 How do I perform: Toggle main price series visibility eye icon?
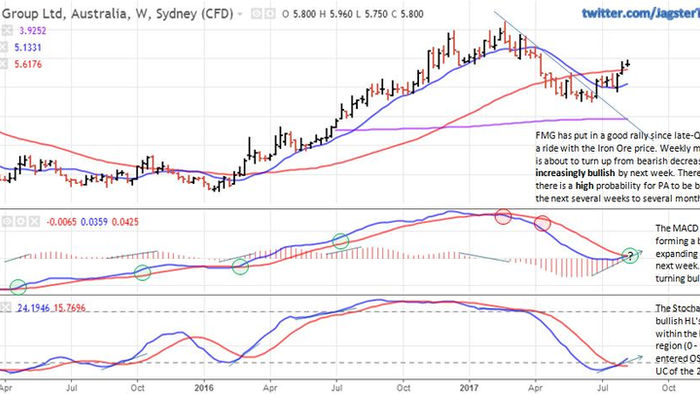[x=256, y=14]
